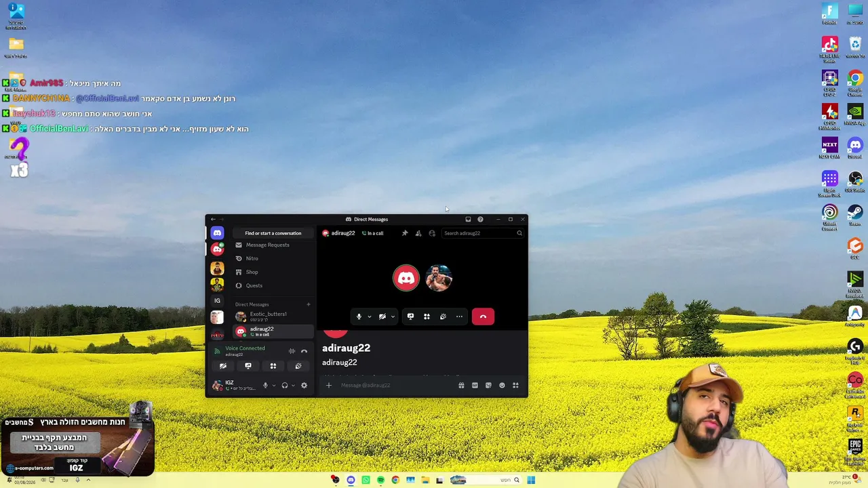
Task: Open IGZ user profile in user panel
Action: [x=234, y=386]
